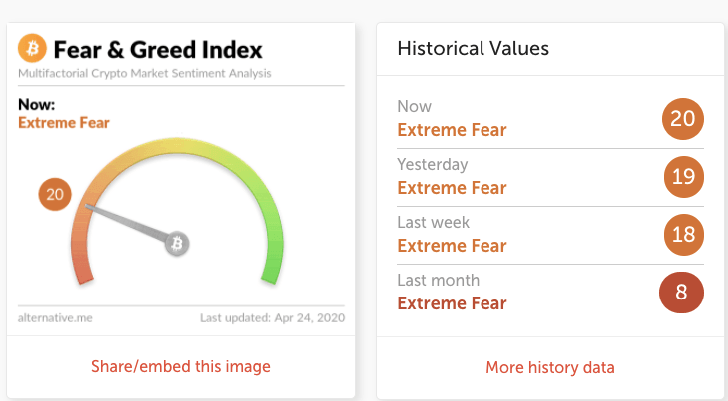This screenshot has width=728, height=401.
Task: Click the gray Bitcoin gauge needle hub
Action: click(178, 244)
